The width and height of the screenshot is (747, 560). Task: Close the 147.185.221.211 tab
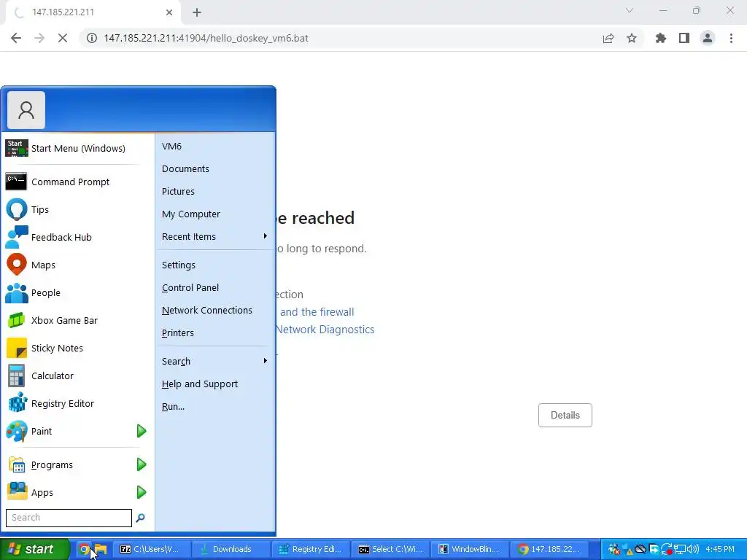tap(169, 12)
